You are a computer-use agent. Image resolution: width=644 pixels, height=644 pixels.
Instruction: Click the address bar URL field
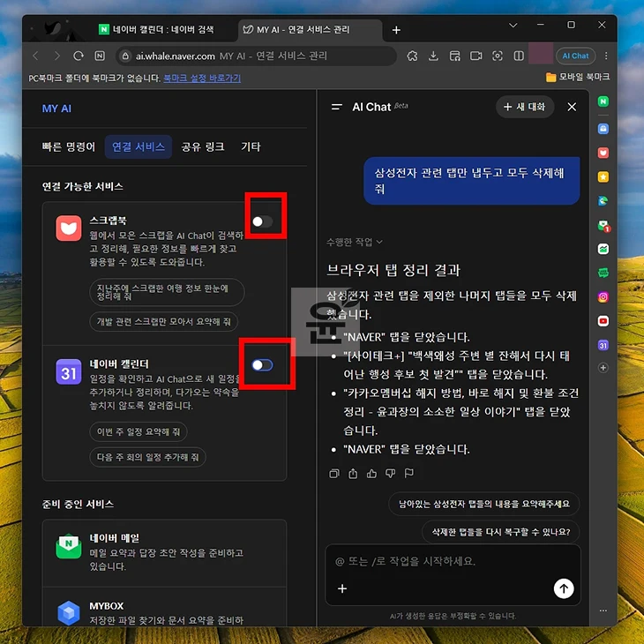[x=257, y=56]
